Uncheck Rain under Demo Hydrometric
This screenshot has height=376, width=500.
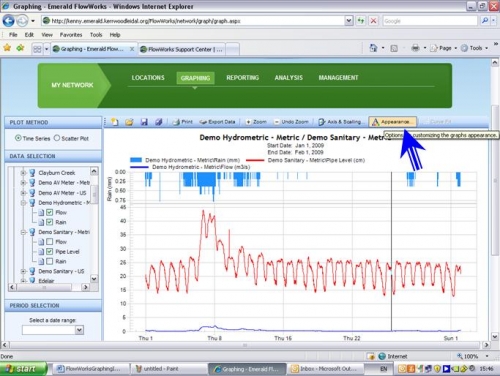click(x=49, y=222)
